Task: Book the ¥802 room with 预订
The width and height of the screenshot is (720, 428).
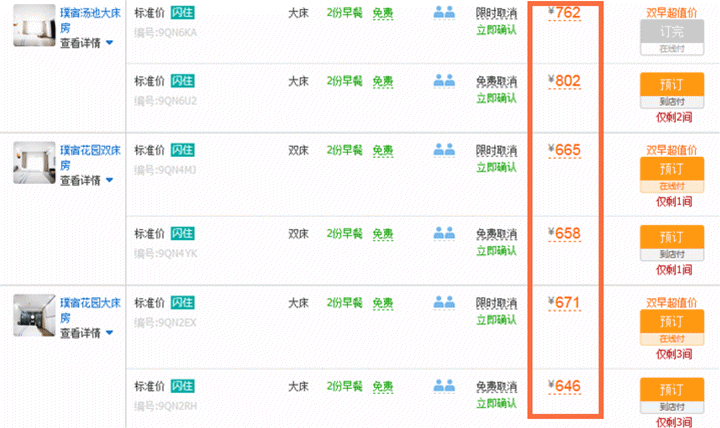Action: pos(672,90)
